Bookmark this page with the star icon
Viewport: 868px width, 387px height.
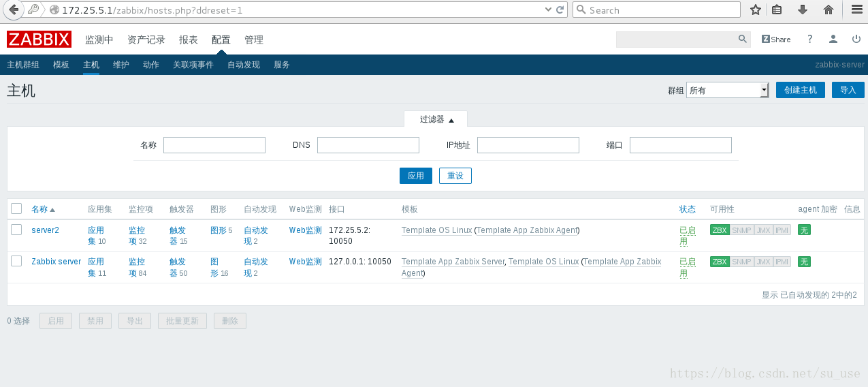(x=755, y=10)
